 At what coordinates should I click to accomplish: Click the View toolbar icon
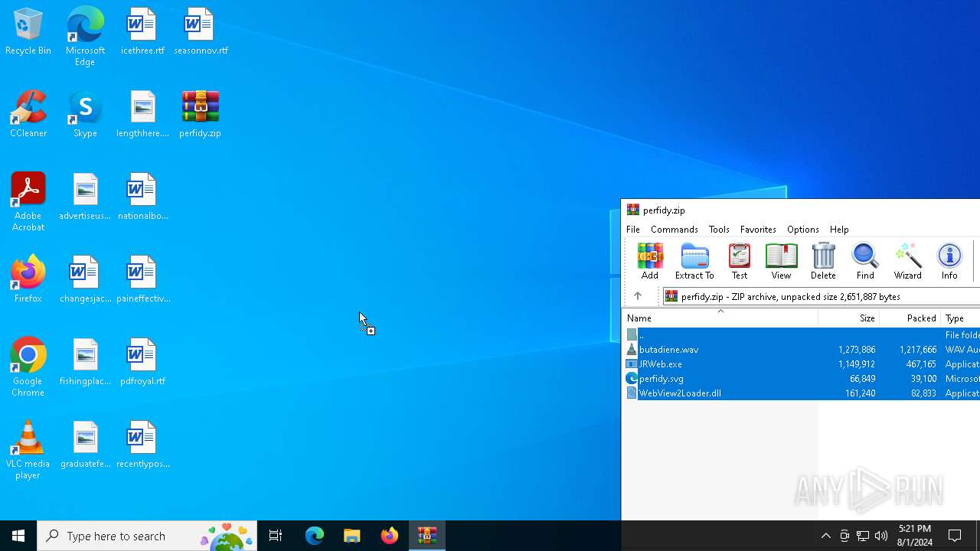781,261
